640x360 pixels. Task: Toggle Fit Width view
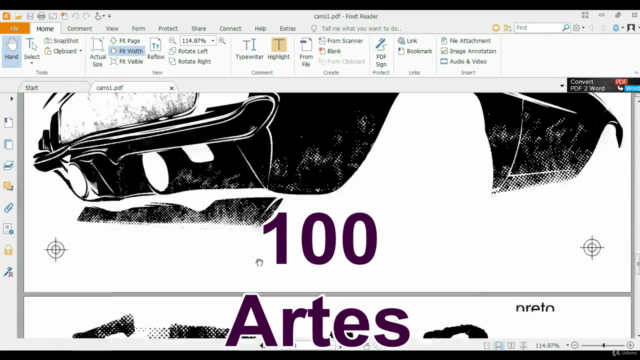[x=127, y=51]
